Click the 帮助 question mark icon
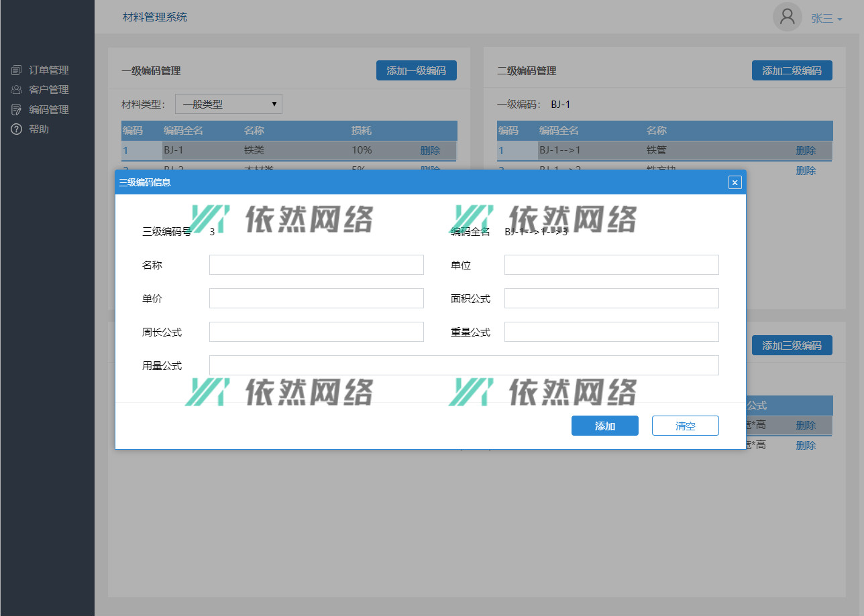Image resolution: width=864 pixels, height=616 pixels. pyautogui.click(x=17, y=129)
